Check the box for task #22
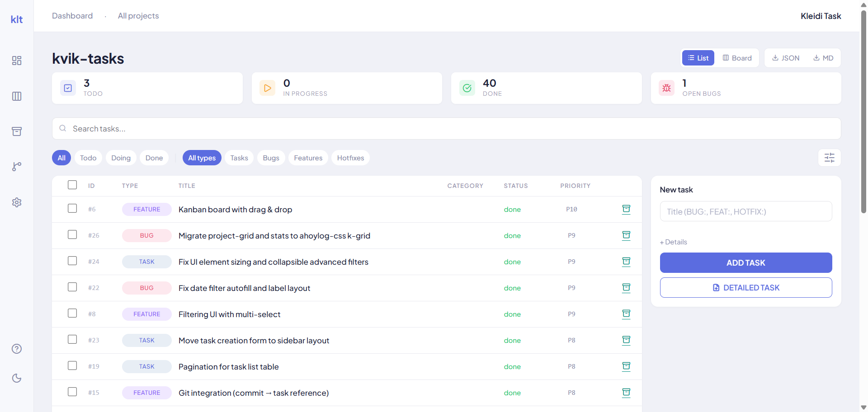 coord(72,287)
